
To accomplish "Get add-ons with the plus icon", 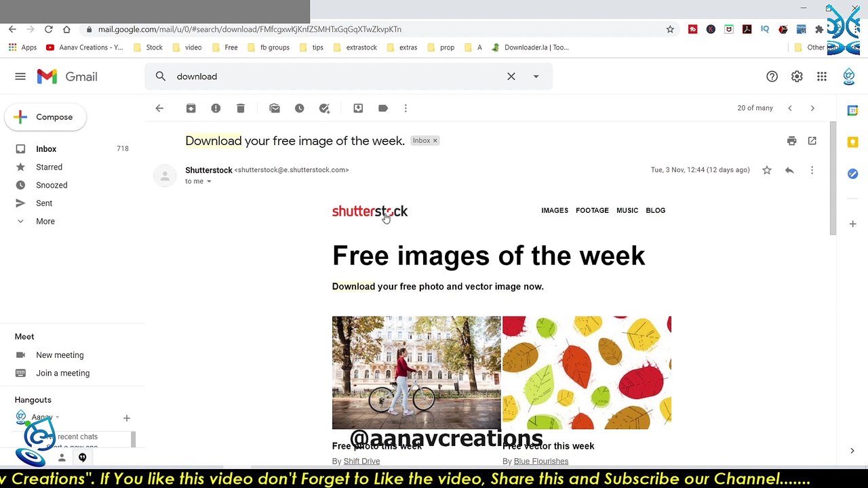I will pyautogui.click(x=852, y=224).
